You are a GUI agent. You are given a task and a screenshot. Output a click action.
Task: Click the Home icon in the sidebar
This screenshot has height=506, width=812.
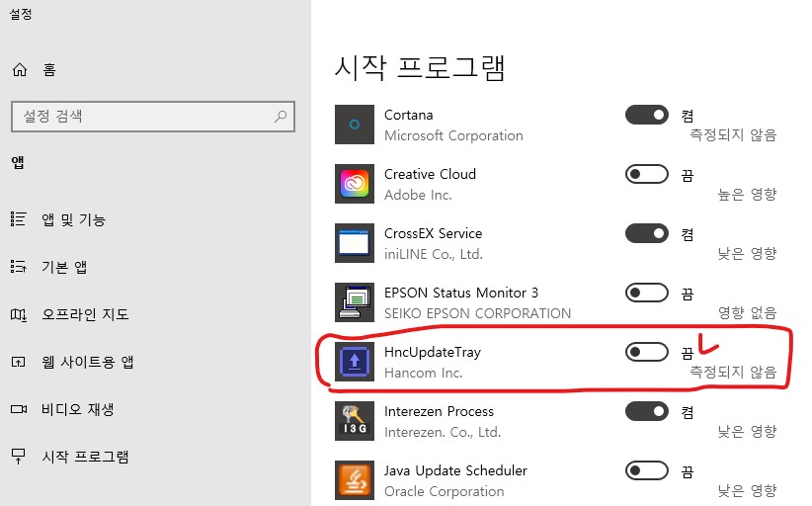(20, 69)
